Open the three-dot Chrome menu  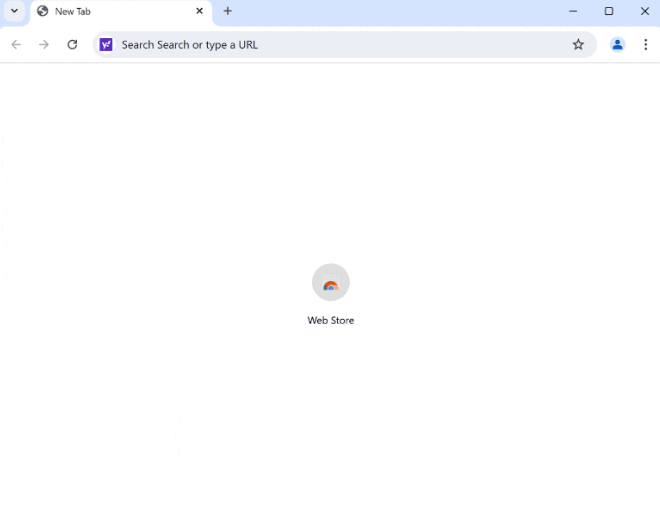point(645,45)
